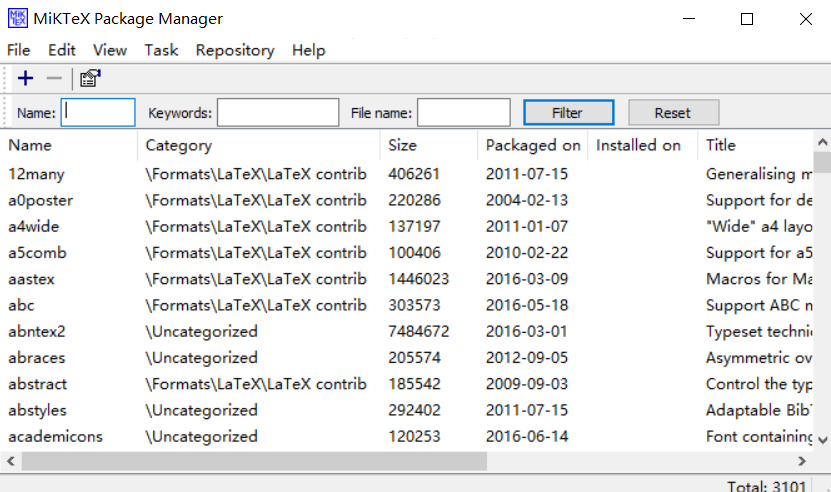
Task: Click the horizontal scrollbar right arrow
Action: [x=802, y=461]
